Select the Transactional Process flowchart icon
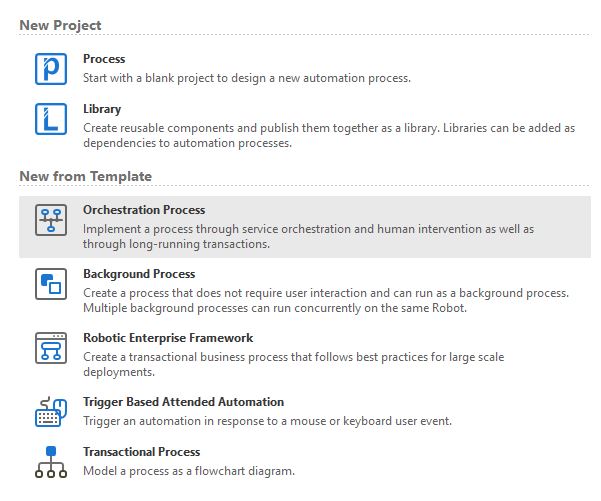Image resolution: width=601 pixels, height=501 pixels. 51,462
